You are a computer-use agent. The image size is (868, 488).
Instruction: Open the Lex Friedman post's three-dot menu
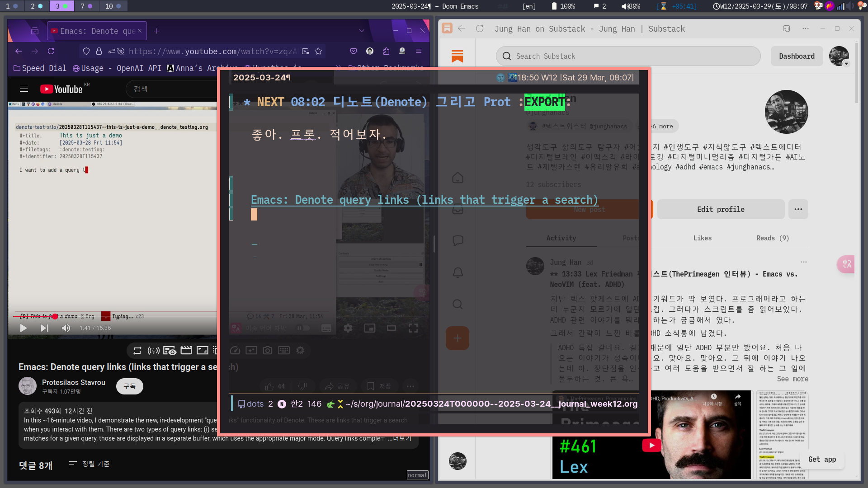(803, 262)
